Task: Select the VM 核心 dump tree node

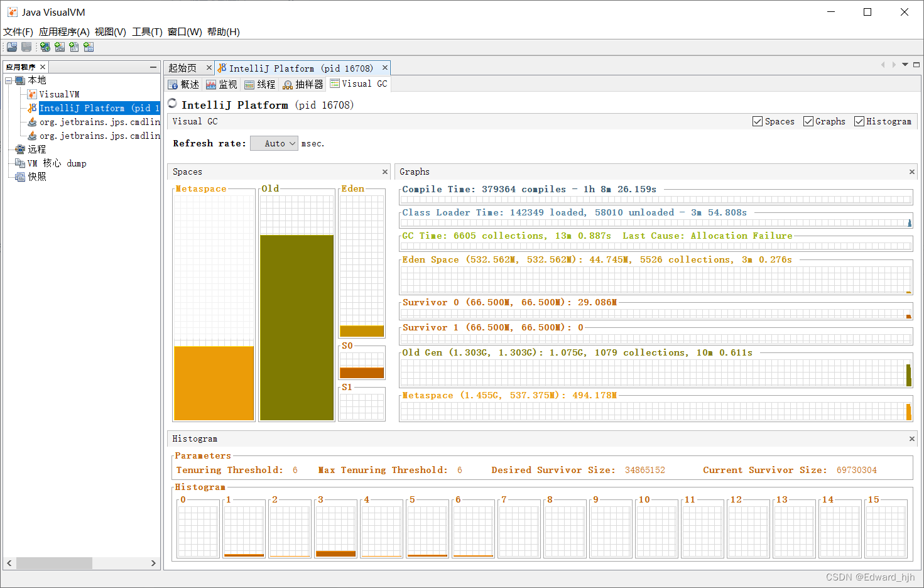Action: 57,163
